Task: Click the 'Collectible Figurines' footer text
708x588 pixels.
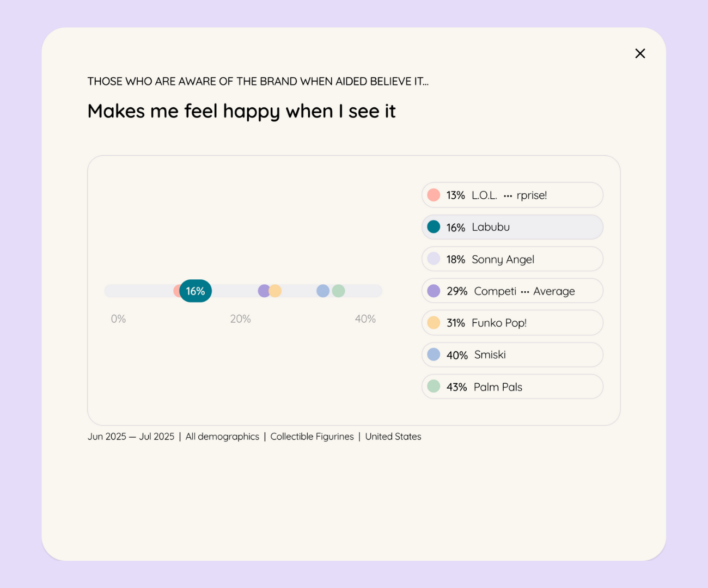Action: point(312,437)
